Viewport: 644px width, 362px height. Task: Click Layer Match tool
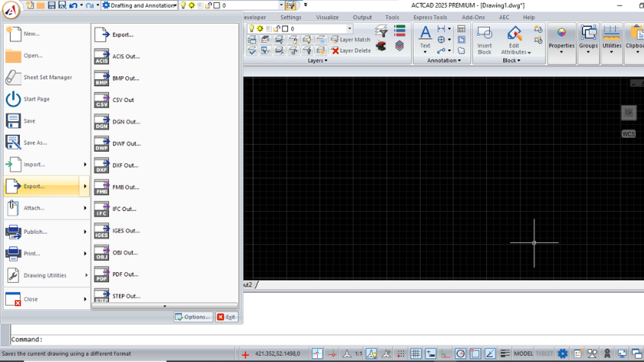(x=351, y=40)
